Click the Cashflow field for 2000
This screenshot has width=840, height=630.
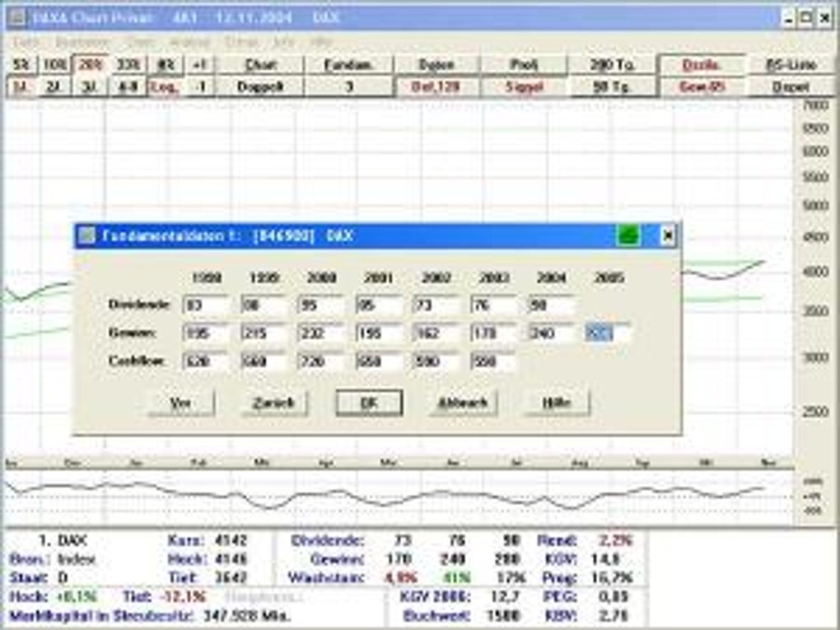(x=321, y=362)
